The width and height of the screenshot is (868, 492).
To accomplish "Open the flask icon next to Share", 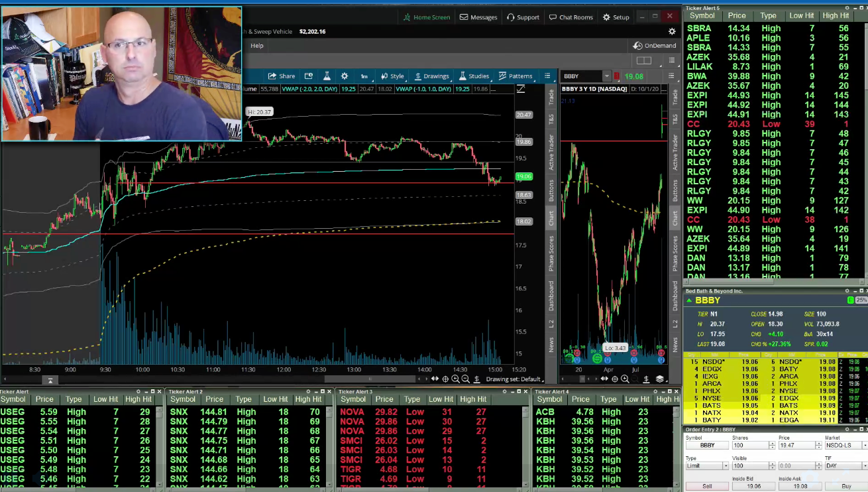I will 327,76.
